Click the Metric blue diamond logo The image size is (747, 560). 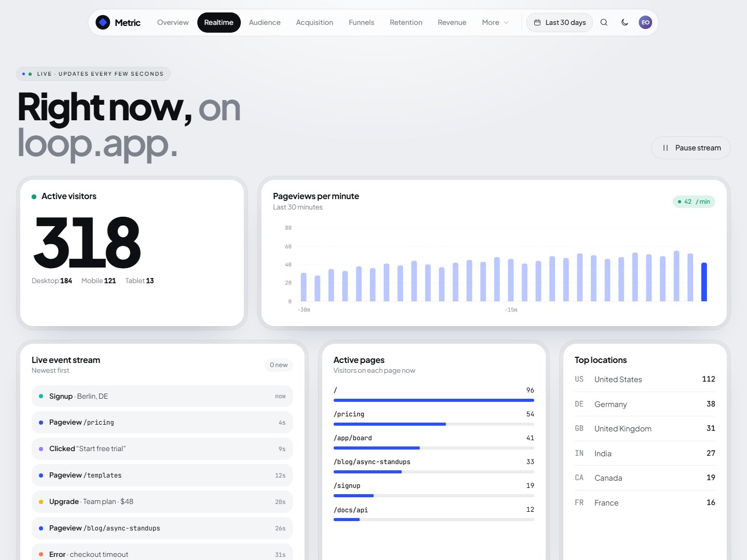click(x=103, y=22)
